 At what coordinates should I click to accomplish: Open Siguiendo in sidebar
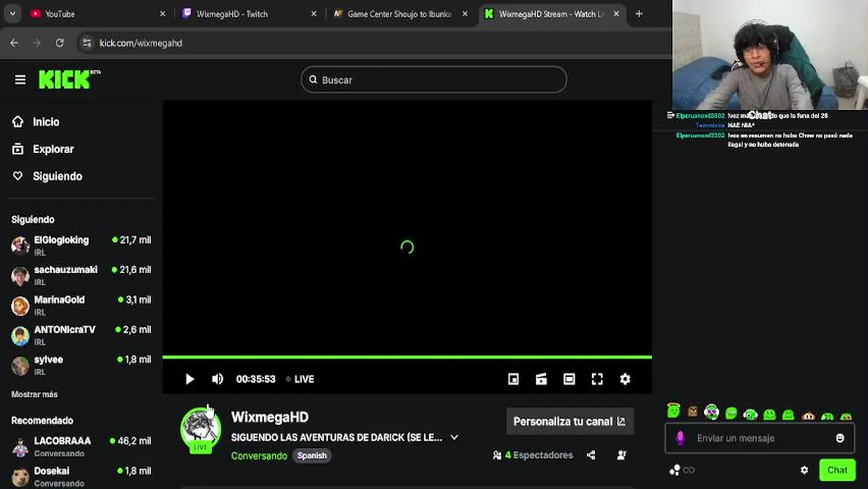[47, 176]
